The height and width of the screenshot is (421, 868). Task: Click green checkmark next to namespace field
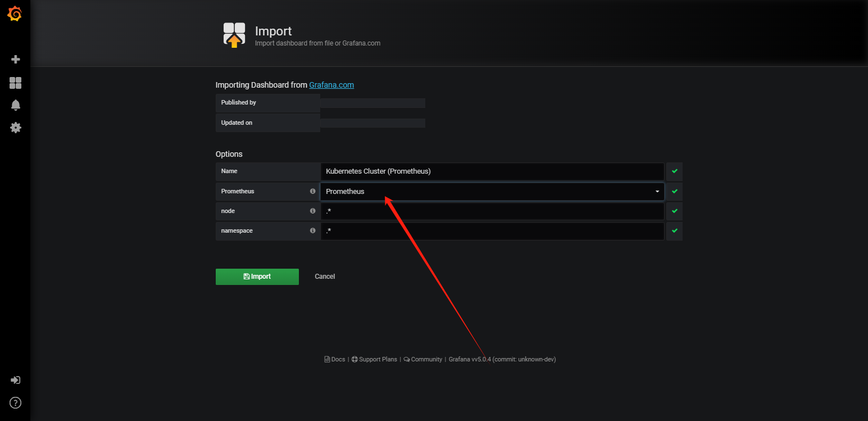click(674, 231)
